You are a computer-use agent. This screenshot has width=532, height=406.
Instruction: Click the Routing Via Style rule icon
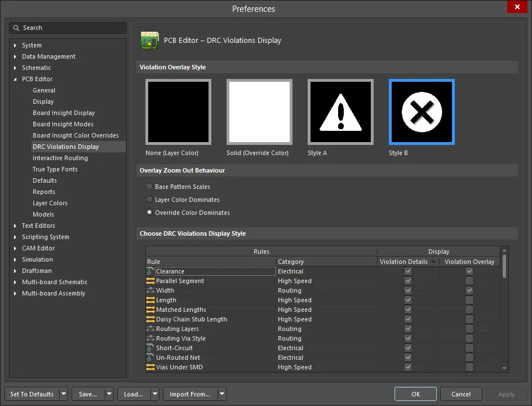point(149,338)
